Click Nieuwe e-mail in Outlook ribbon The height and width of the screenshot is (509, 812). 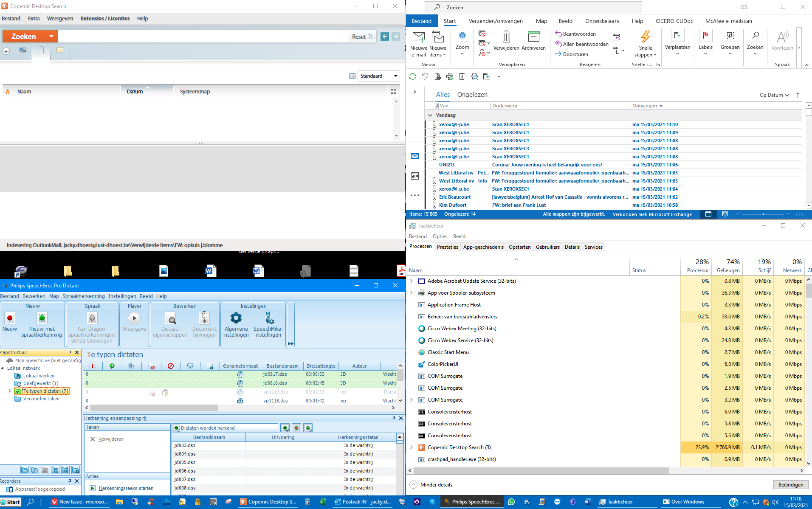pos(419,44)
